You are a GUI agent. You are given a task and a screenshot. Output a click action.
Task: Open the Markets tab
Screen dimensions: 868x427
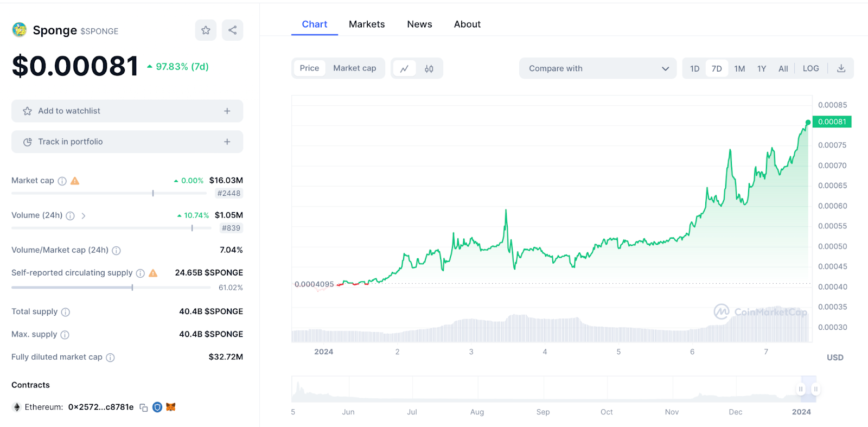click(367, 24)
